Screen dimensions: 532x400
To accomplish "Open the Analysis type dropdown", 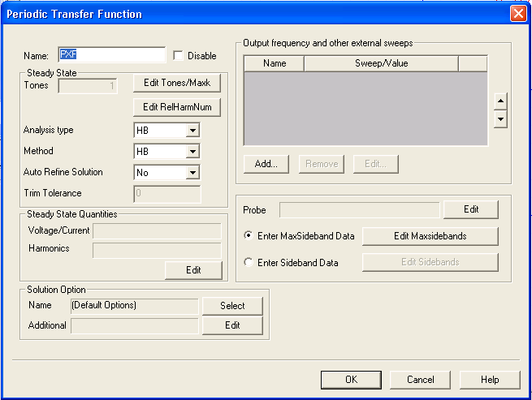I will pyautogui.click(x=192, y=130).
